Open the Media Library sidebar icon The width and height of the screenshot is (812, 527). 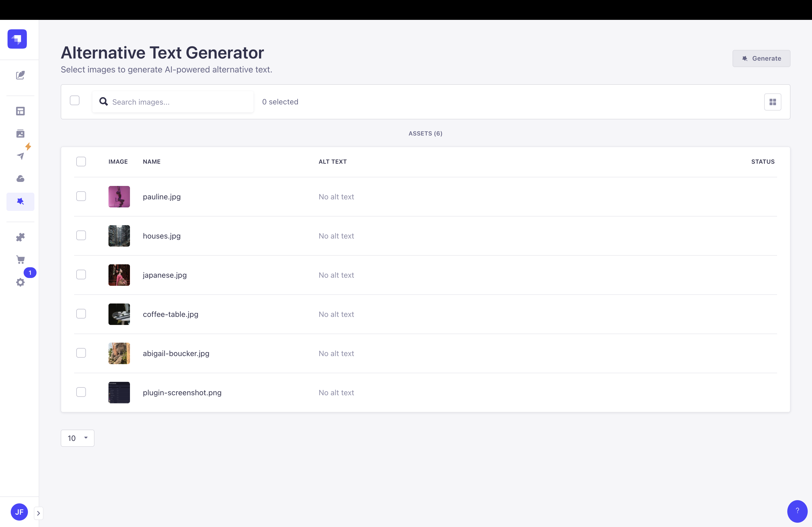pyautogui.click(x=20, y=134)
